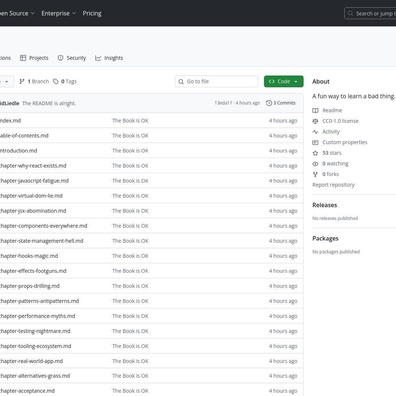Open the Security tab
The image size is (396, 396).
(72, 58)
